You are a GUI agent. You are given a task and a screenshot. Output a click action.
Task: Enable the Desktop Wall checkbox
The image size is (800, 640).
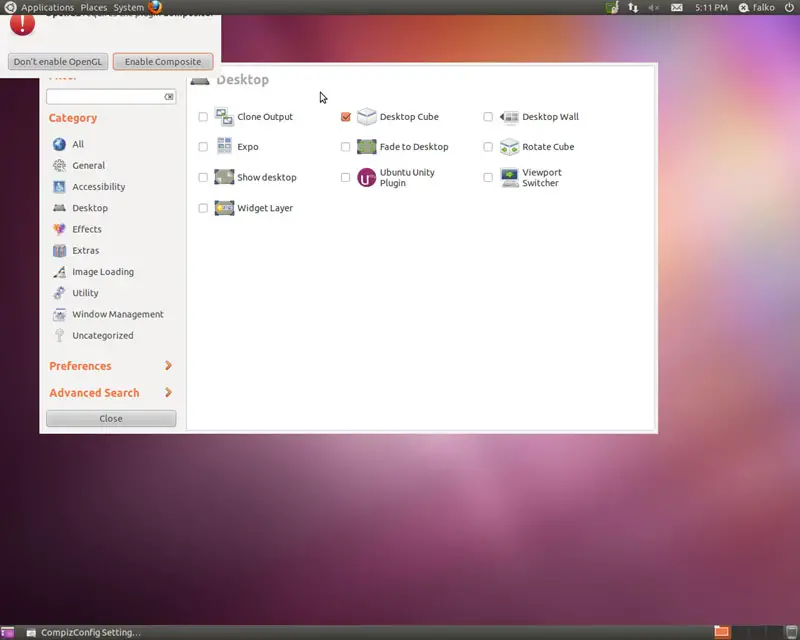488,117
